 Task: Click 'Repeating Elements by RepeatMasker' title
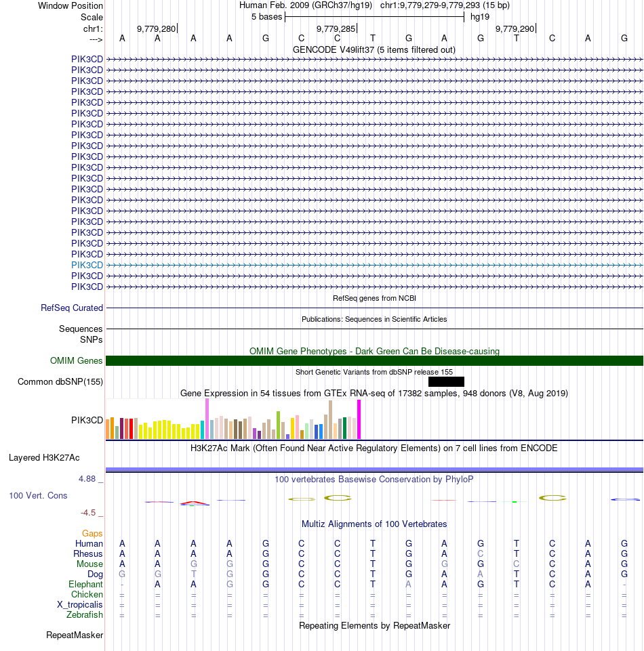[x=374, y=626]
